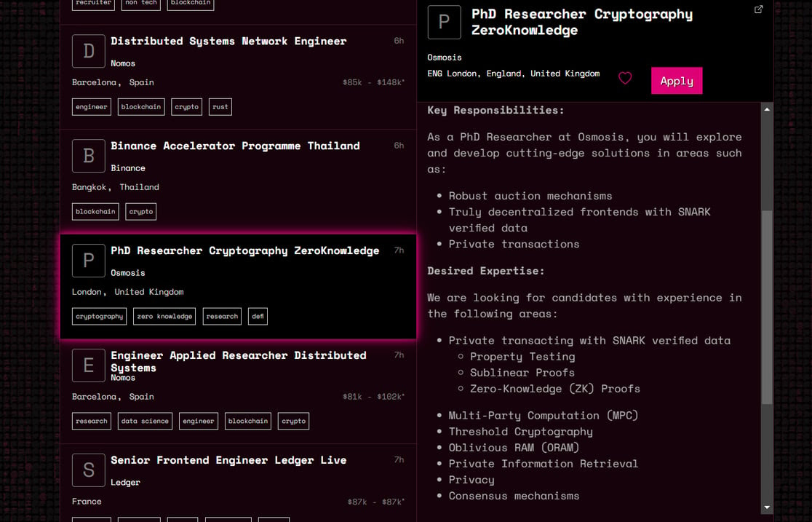
Task: Click 'blockchain' tag under Distributed Systems job
Action: (141, 107)
